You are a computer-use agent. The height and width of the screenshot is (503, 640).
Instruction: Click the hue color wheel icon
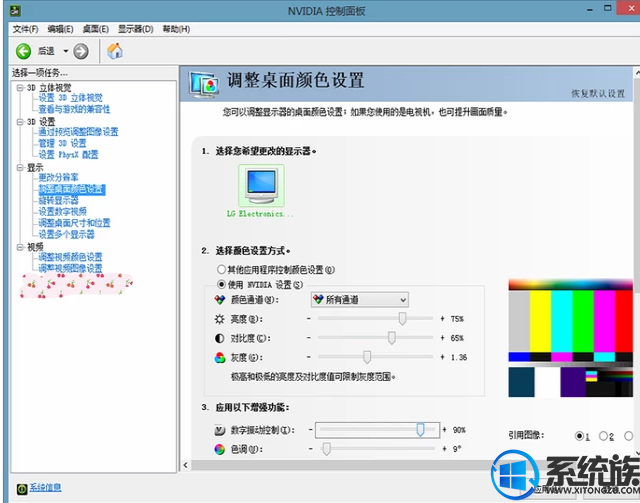point(220,449)
